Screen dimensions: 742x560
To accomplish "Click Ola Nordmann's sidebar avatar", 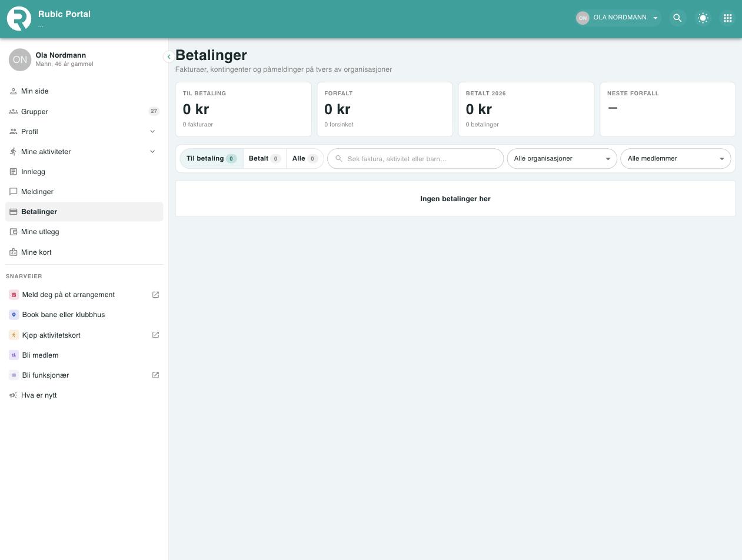I will 20,59.
